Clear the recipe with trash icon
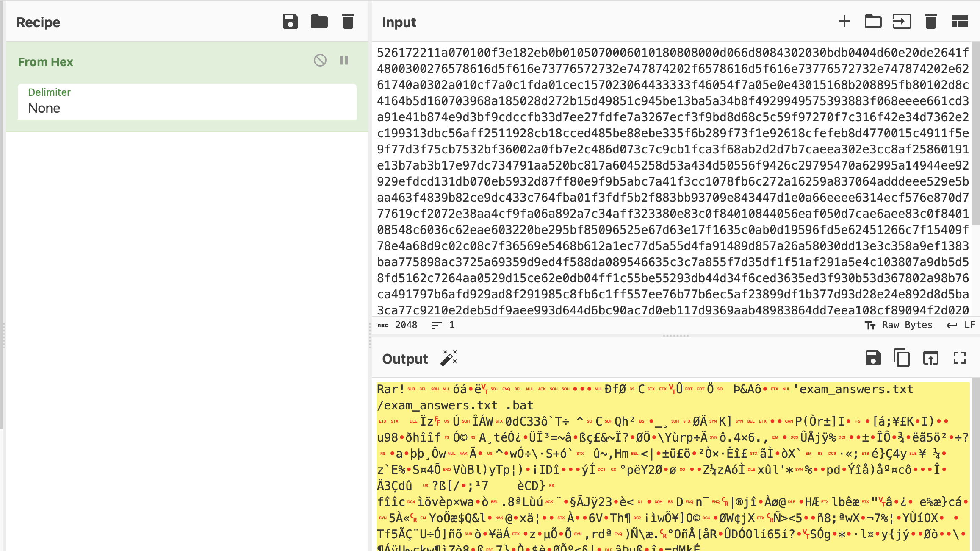Image resolution: width=980 pixels, height=551 pixels. coord(348,22)
